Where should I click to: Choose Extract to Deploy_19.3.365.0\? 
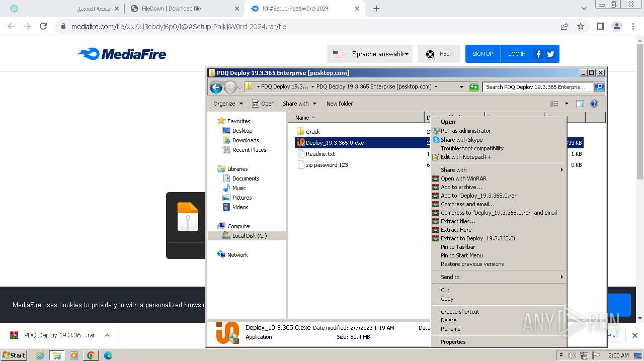click(498, 238)
